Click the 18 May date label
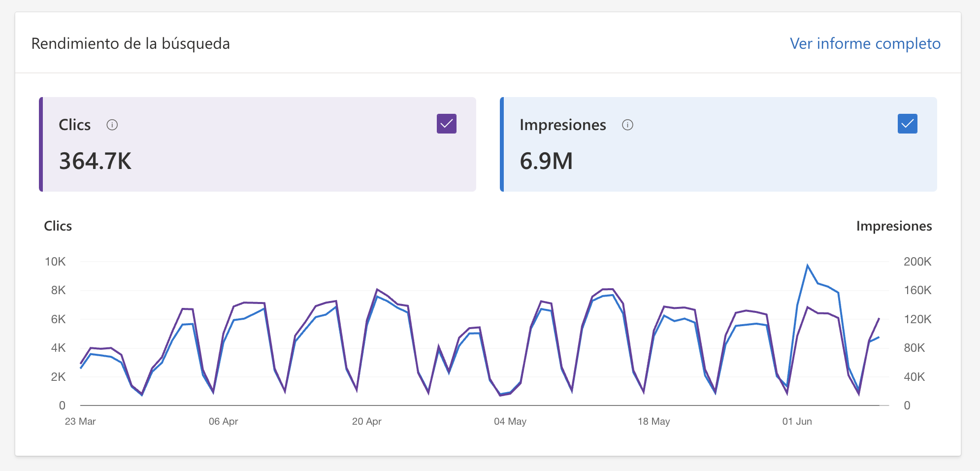Image resolution: width=980 pixels, height=471 pixels. (x=654, y=421)
